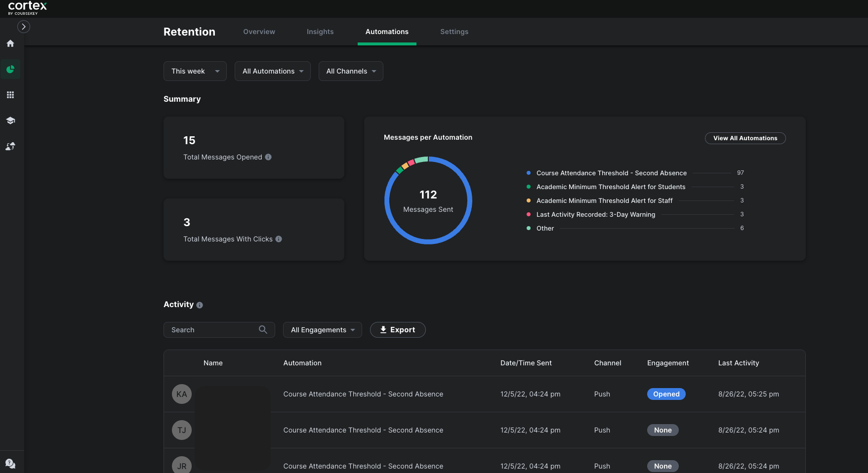This screenshot has height=473, width=868.
Task: Click blue dot for Course Attendance Threshold
Action: tap(529, 173)
